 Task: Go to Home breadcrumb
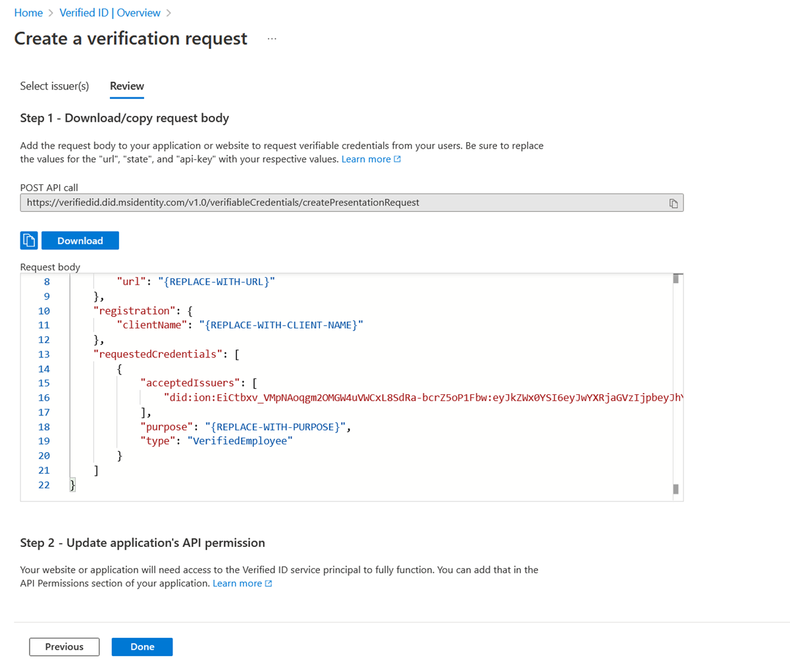[28, 13]
